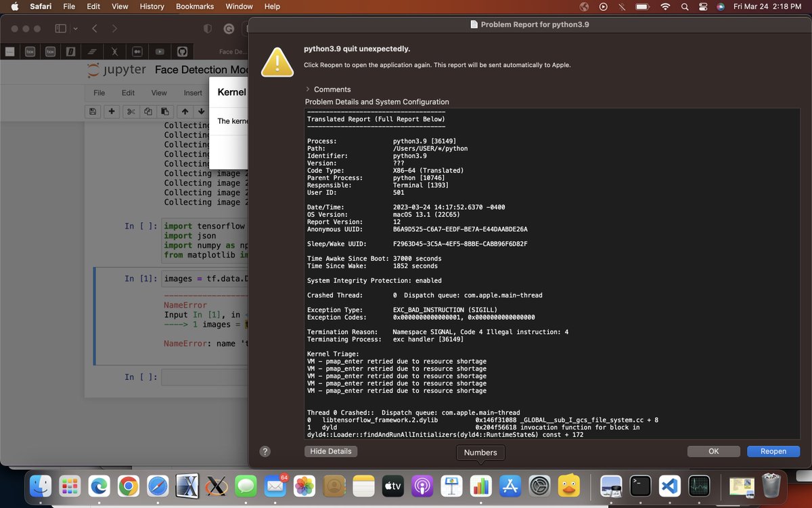Click OK to dismiss the problem report
812x508 pixels.
pyautogui.click(x=714, y=451)
